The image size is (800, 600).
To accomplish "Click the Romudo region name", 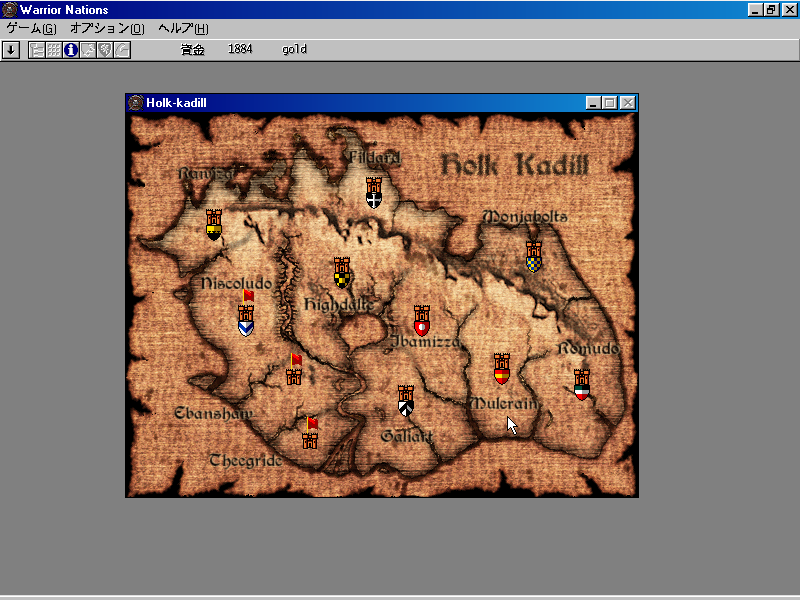I will pyautogui.click(x=589, y=348).
